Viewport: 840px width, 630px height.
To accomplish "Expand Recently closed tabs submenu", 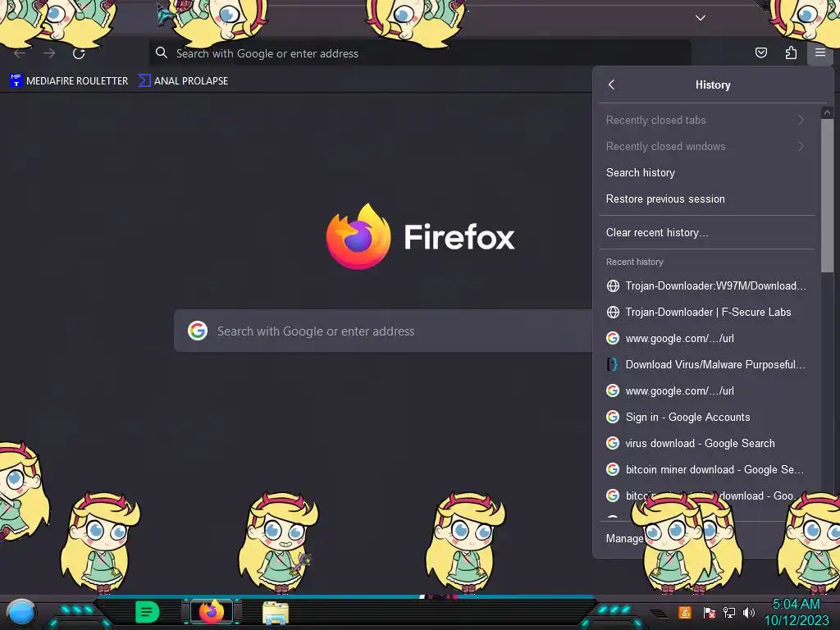I will point(706,120).
